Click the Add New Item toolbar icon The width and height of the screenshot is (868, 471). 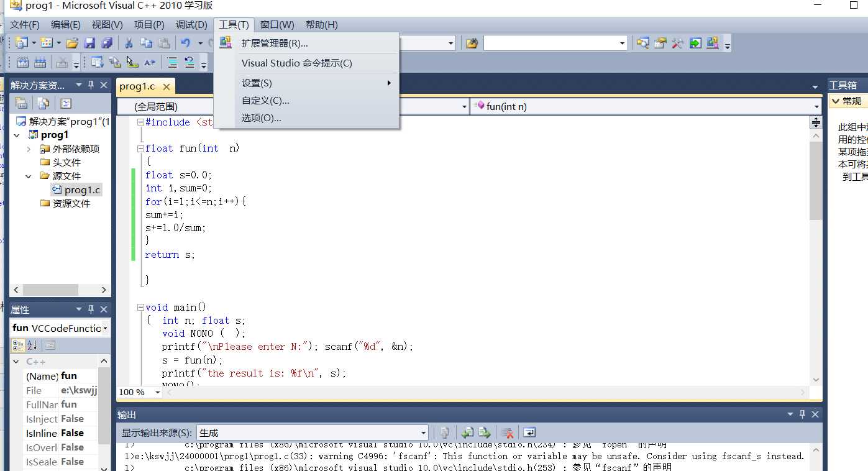[x=47, y=43]
